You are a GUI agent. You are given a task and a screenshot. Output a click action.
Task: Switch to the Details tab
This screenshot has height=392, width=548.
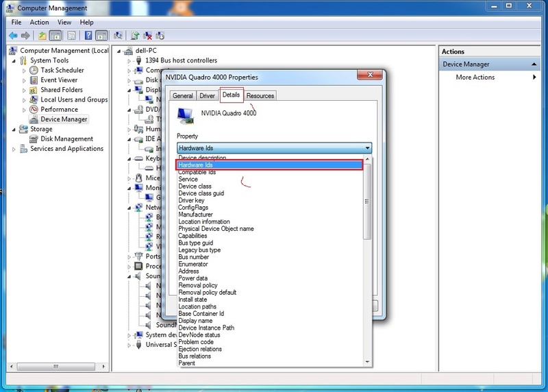pyautogui.click(x=232, y=95)
